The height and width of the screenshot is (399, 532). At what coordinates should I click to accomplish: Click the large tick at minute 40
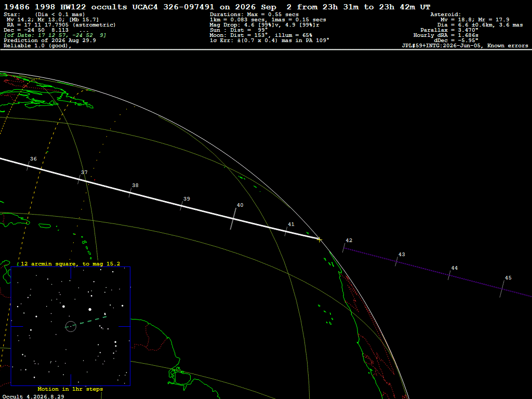point(233,219)
